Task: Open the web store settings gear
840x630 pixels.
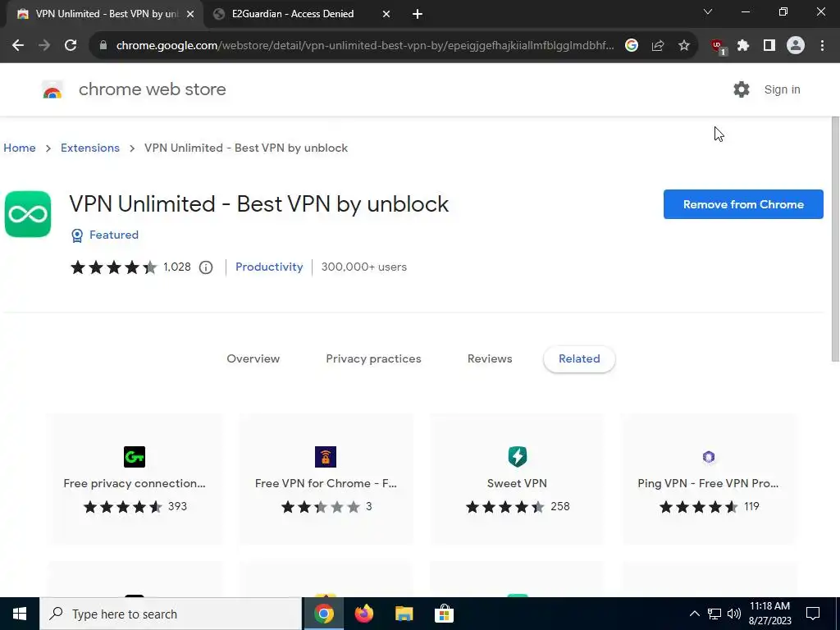Action: pyautogui.click(x=742, y=89)
